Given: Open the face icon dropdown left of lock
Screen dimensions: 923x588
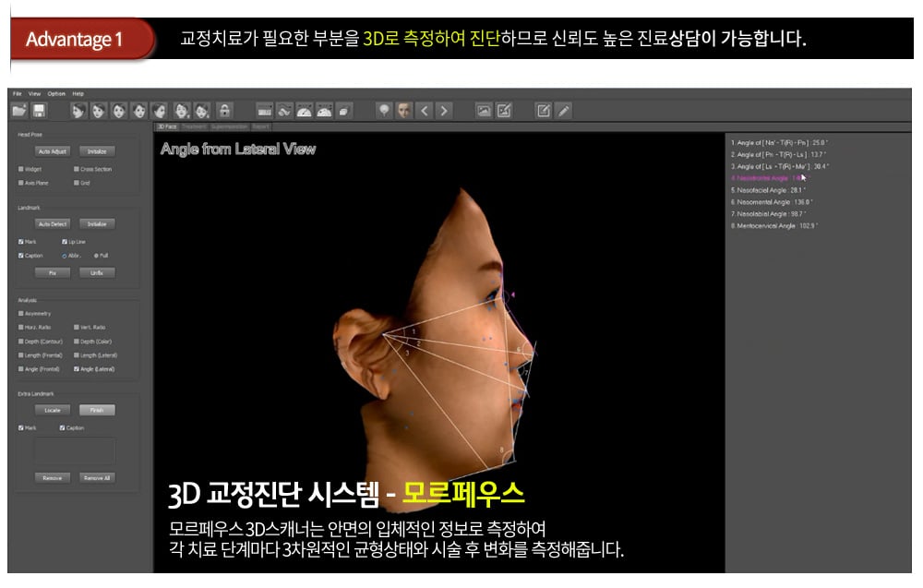Looking at the screenshot, I should (202, 111).
